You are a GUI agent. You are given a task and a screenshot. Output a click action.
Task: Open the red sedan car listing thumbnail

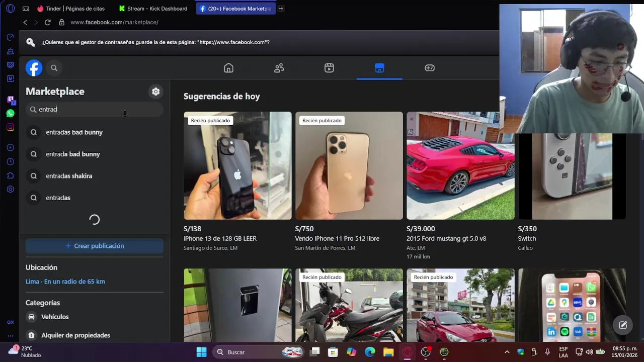point(460,305)
